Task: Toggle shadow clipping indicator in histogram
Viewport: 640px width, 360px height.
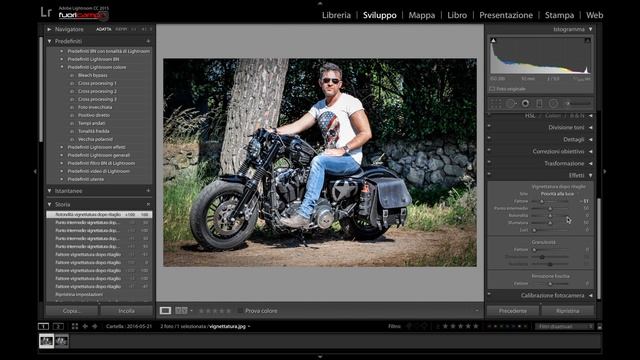Action: point(493,40)
